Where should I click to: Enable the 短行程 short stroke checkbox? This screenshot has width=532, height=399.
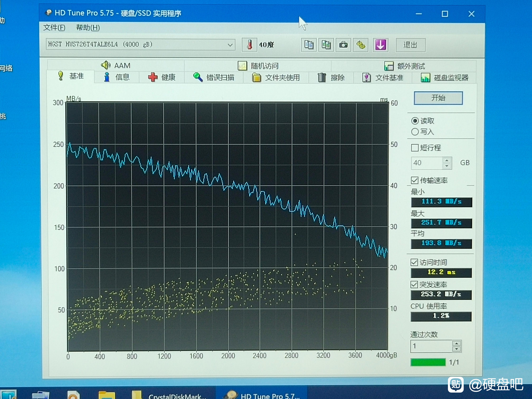415,148
